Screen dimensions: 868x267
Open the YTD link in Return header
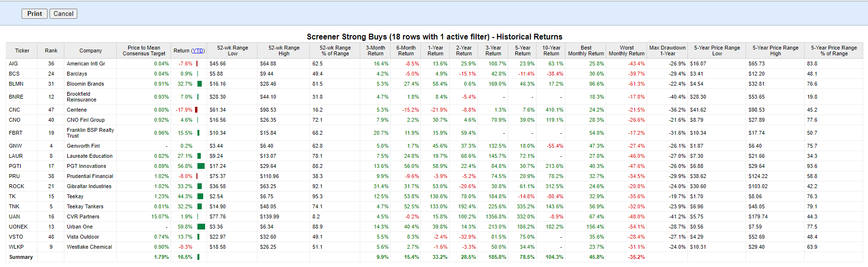(198, 51)
